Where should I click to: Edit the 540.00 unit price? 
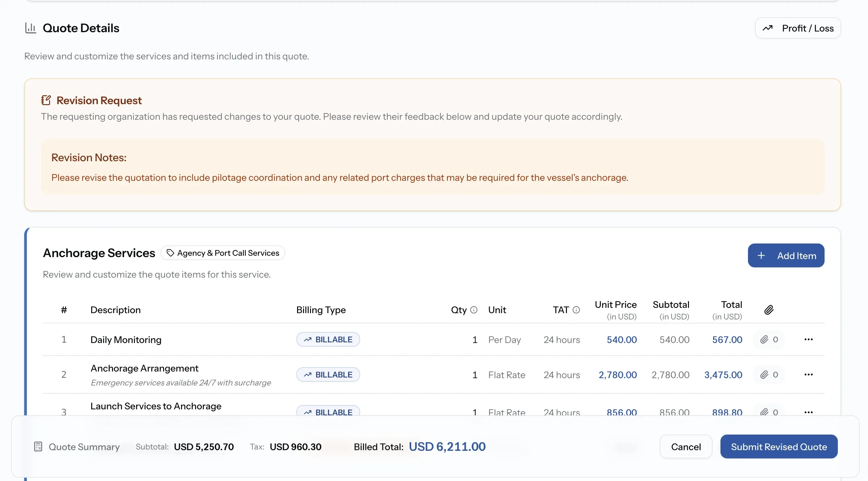click(622, 339)
